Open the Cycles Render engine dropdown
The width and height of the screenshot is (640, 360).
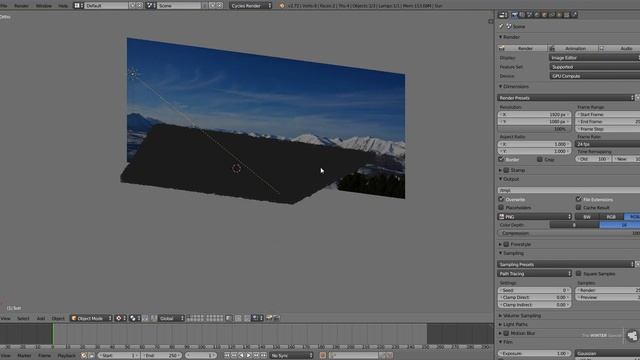(x=250, y=6)
